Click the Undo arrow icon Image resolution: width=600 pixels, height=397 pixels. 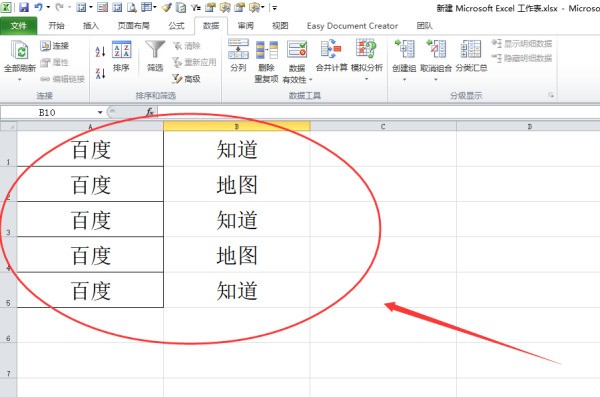[x=38, y=7]
